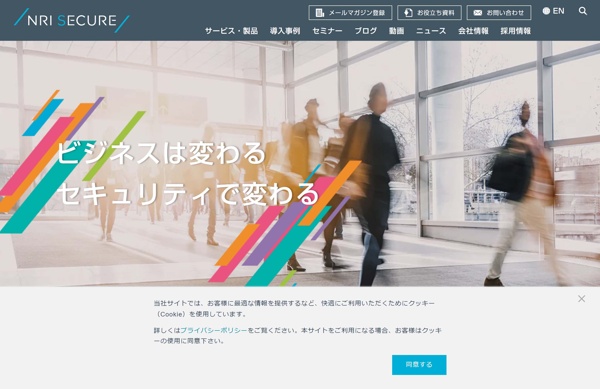Screen dimensions: 600x389
Task: Open 導入事例 menu
Action: coord(285,31)
